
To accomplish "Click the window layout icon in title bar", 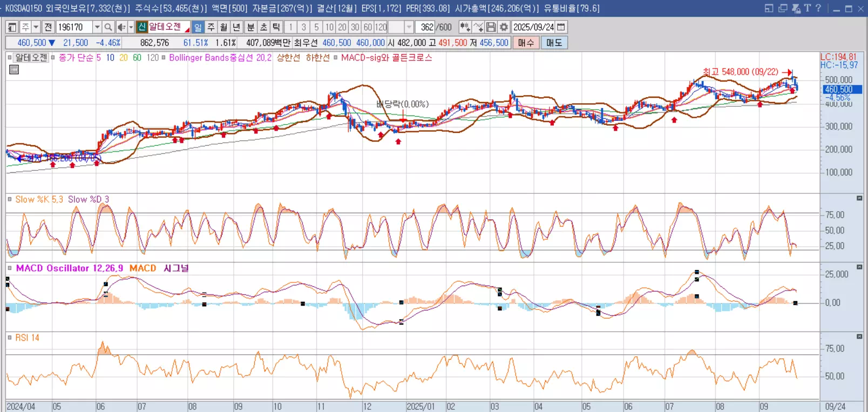I will (769, 8).
